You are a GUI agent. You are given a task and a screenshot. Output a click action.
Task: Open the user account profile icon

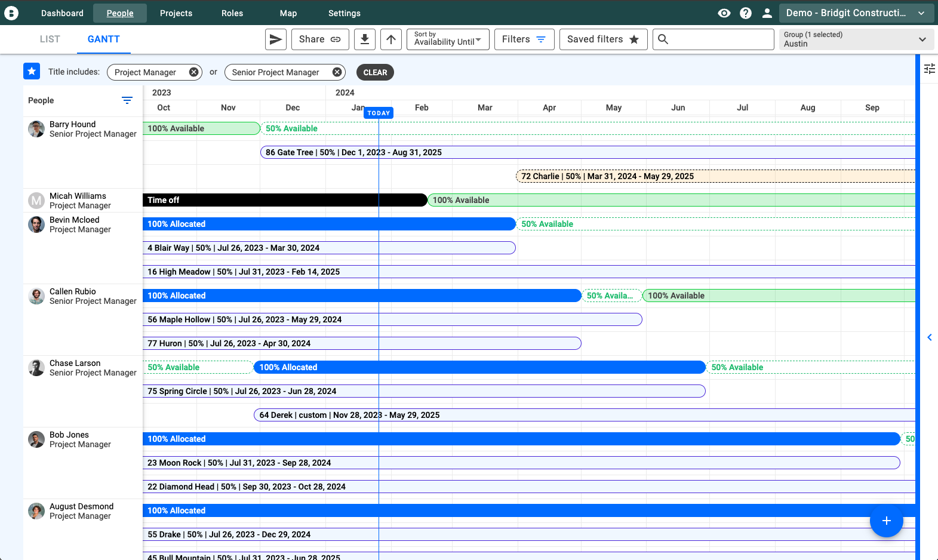767,13
